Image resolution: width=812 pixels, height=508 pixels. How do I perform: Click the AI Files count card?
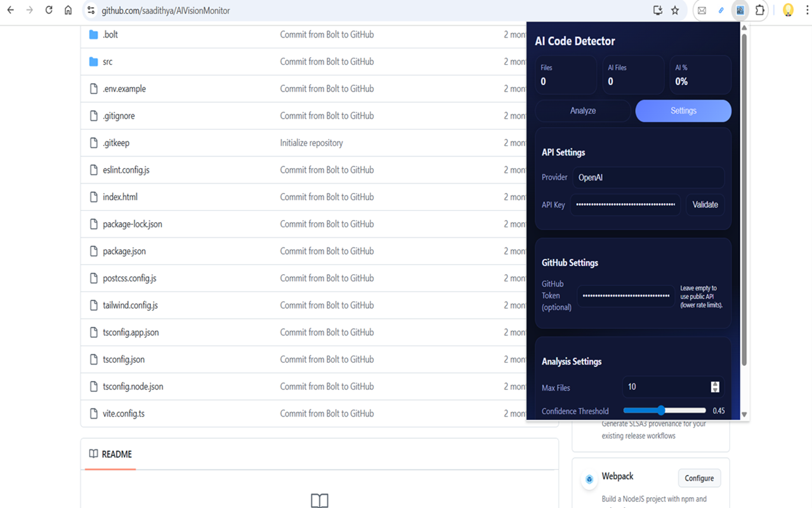point(633,75)
